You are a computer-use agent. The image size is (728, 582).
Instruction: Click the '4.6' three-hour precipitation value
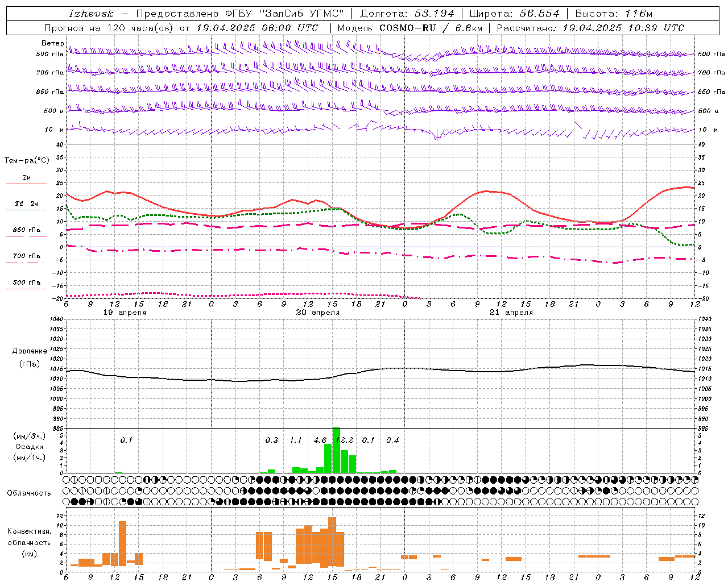pyautogui.click(x=320, y=440)
